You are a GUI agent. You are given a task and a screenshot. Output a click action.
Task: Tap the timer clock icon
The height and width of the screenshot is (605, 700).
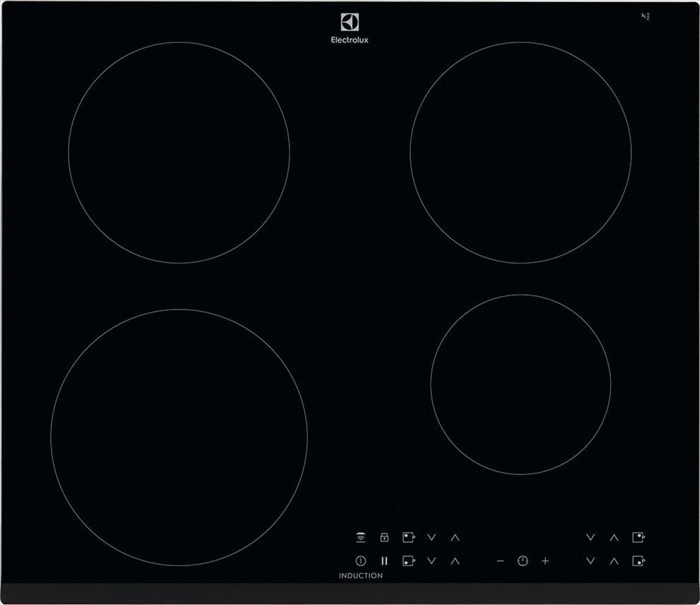523,561
